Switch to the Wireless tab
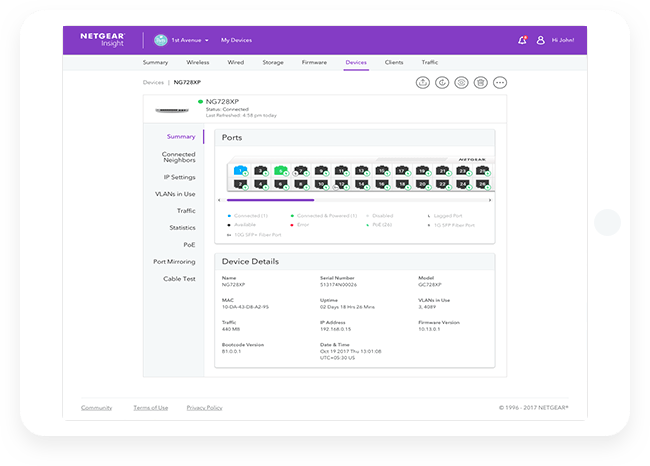The image size is (650, 466). point(198,63)
